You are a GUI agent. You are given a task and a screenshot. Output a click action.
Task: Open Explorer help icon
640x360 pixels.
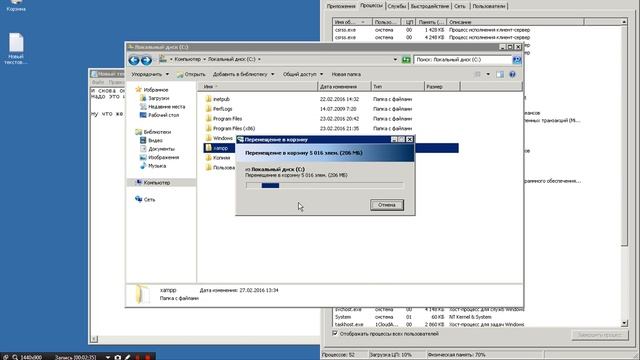coord(512,74)
